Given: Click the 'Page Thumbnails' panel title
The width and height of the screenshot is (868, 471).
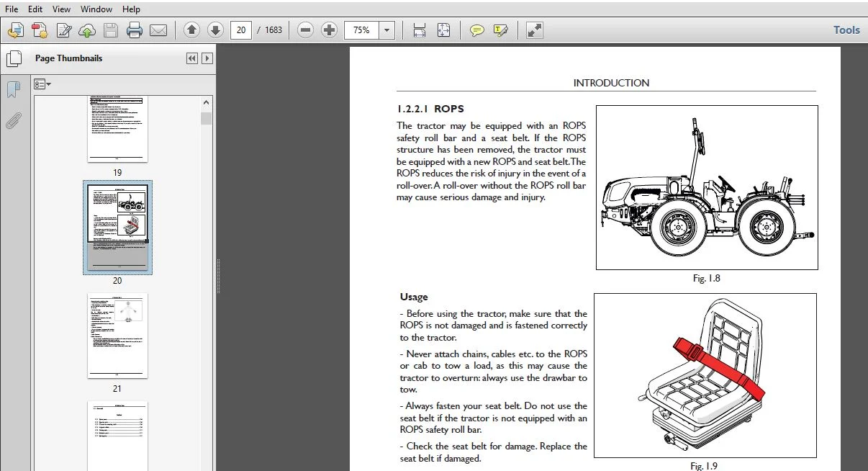Looking at the screenshot, I should point(68,58).
